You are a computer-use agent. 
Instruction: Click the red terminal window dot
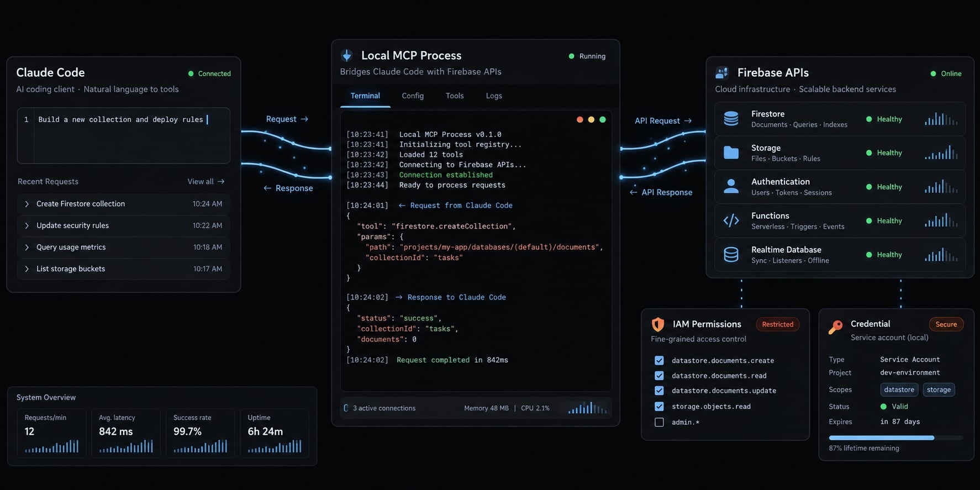[x=579, y=119]
